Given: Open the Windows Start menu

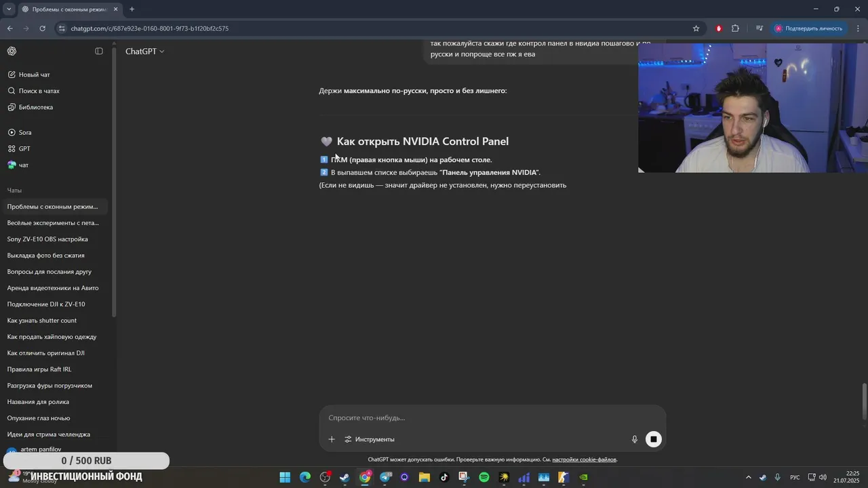Looking at the screenshot, I should (x=285, y=477).
